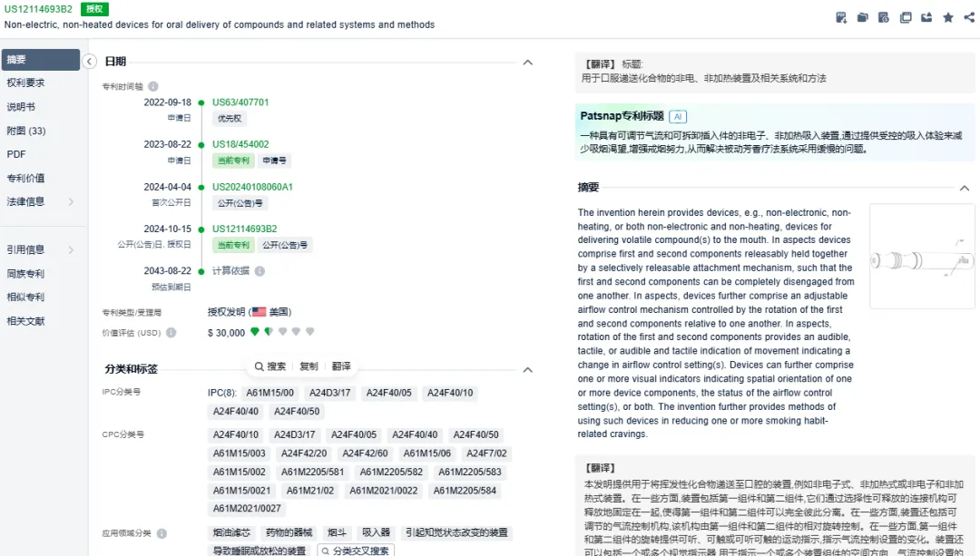Click the last gray heart rating
Screen dimensions: 980x556
click(310, 332)
